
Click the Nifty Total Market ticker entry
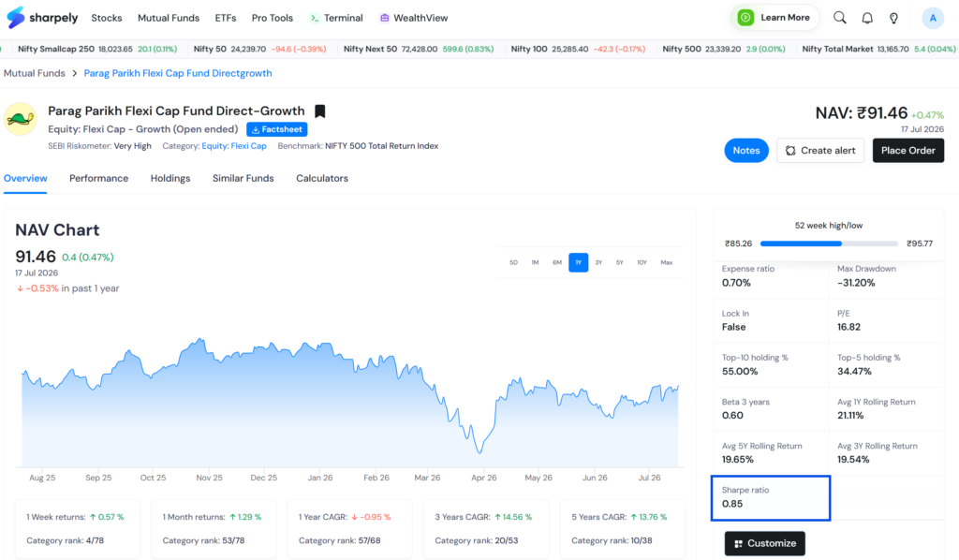(878, 49)
